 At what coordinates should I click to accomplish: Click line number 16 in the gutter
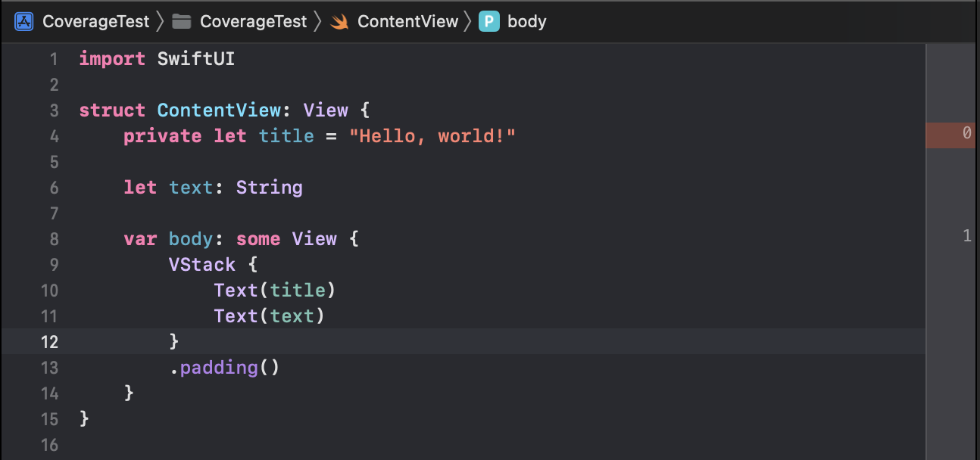point(49,445)
